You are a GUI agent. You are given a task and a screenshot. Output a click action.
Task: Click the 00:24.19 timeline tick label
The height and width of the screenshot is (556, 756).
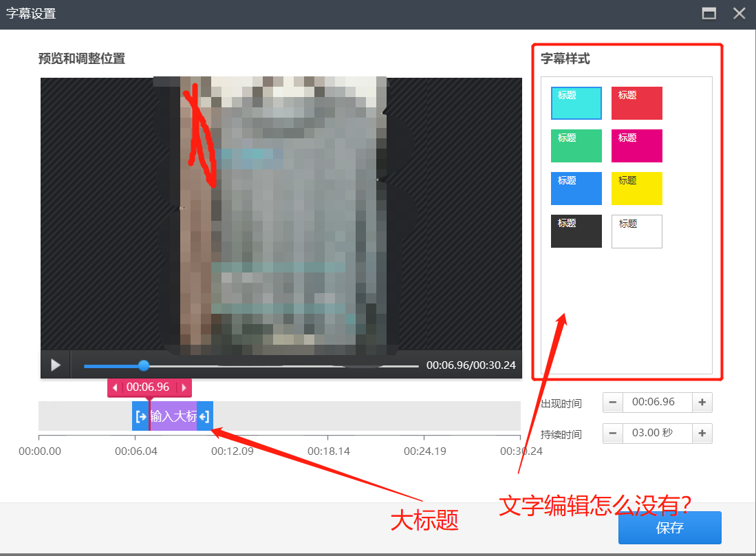pos(424,451)
